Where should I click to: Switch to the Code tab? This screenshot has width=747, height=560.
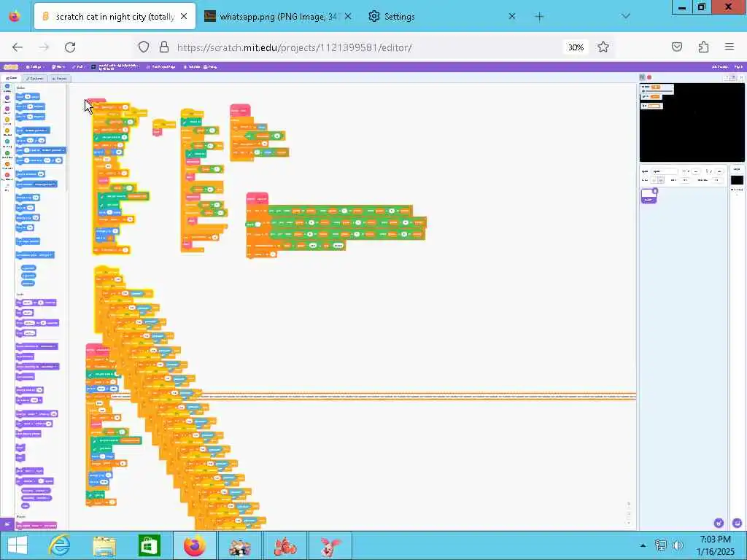(11, 78)
